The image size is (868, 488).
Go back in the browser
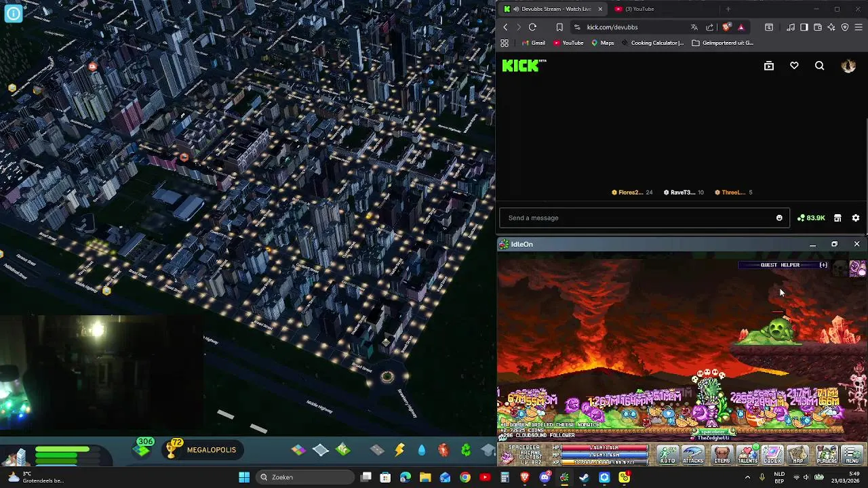tap(505, 27)
